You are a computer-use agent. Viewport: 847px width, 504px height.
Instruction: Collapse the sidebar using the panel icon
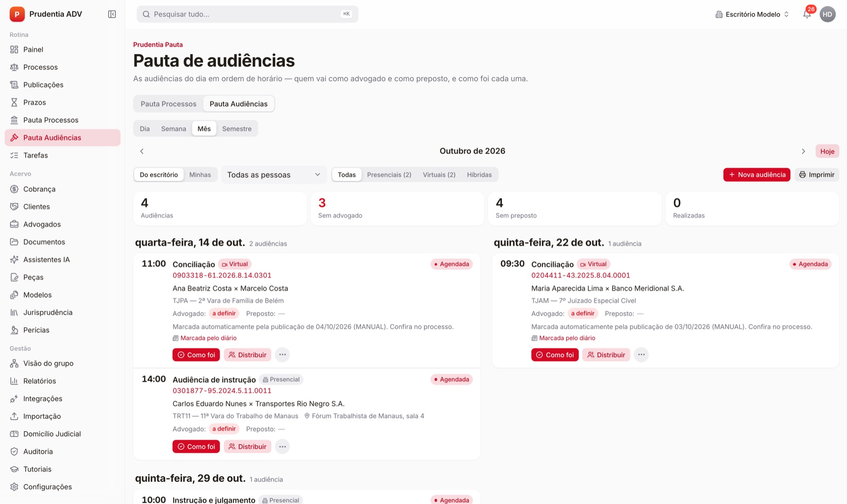[112, 14]
